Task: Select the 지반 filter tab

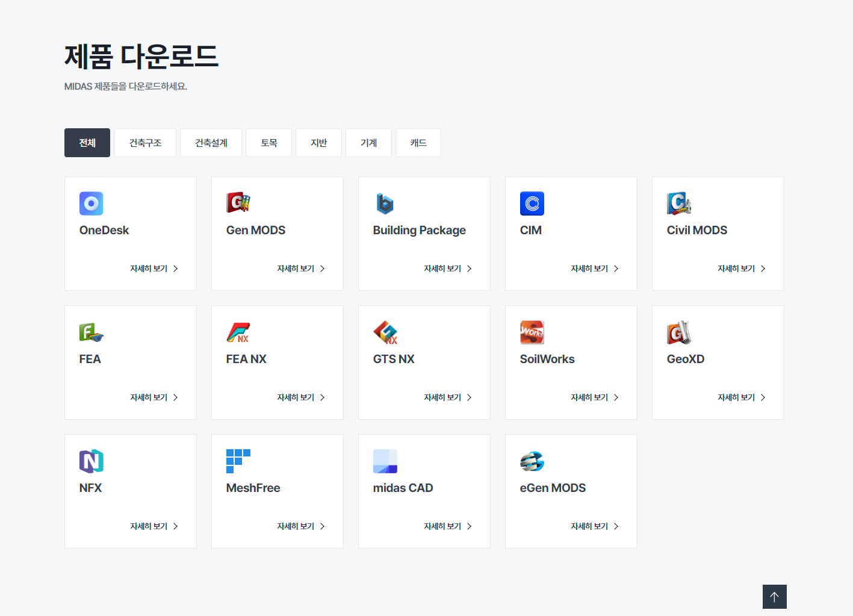Action: tap(318, 143)
